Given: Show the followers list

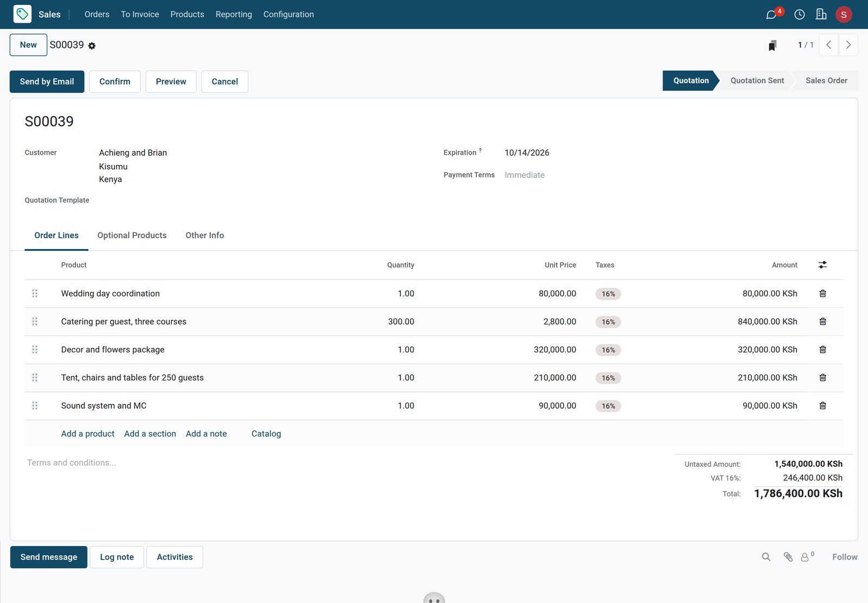Looking at the screenshot, I should (807, 557).
